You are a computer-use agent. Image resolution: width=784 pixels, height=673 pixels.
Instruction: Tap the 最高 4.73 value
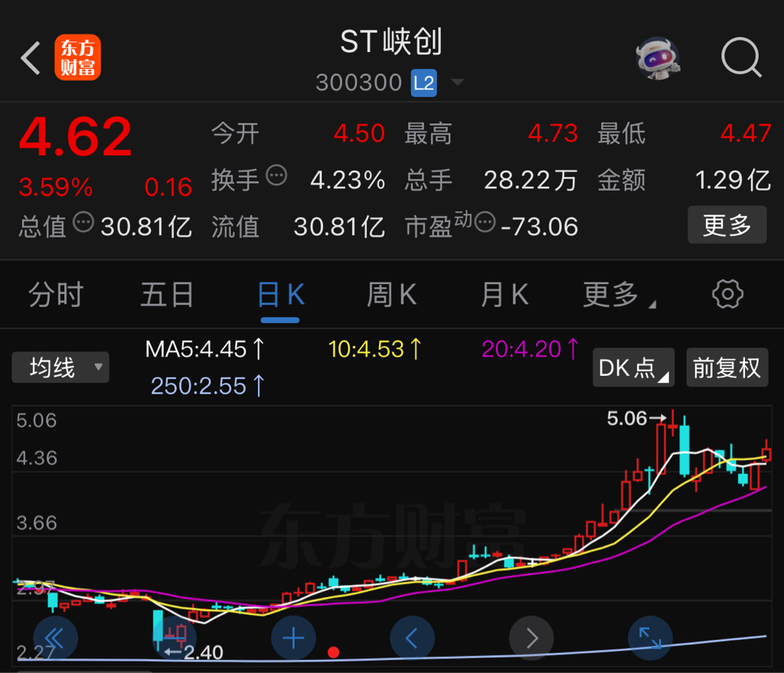click(x=553, y=133)
